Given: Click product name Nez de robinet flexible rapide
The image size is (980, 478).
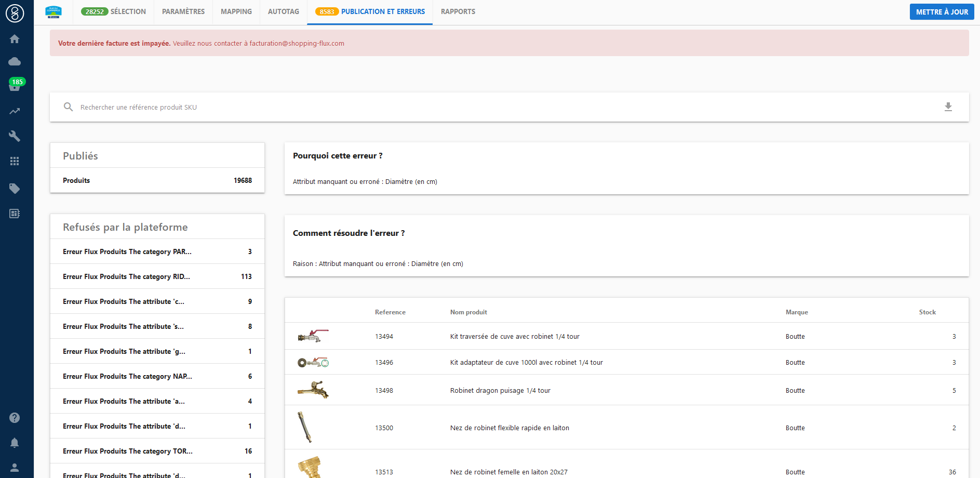Looking at the screenshot, I should click(509, 428).
